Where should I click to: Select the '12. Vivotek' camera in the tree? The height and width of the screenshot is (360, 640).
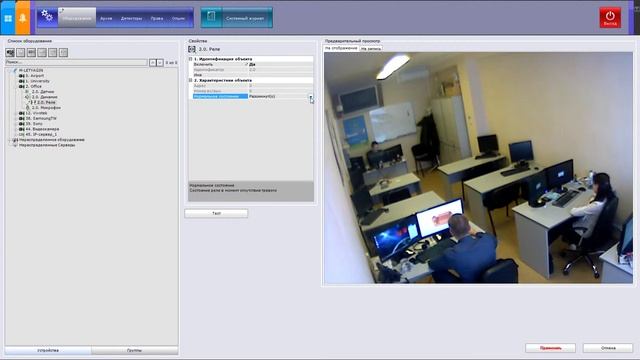pyautogui.click(x=36, y=113)
